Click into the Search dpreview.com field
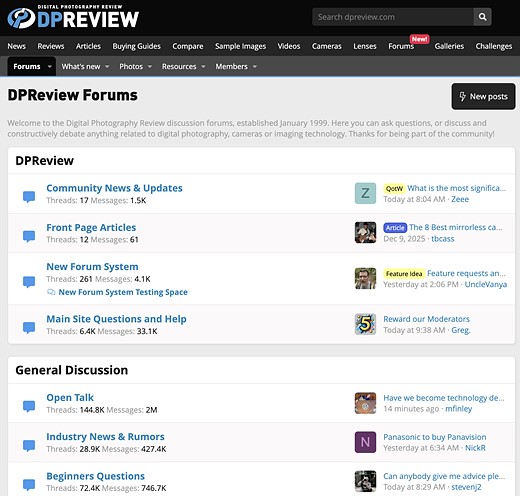This screenshot has width=520, height=496. 393,17
